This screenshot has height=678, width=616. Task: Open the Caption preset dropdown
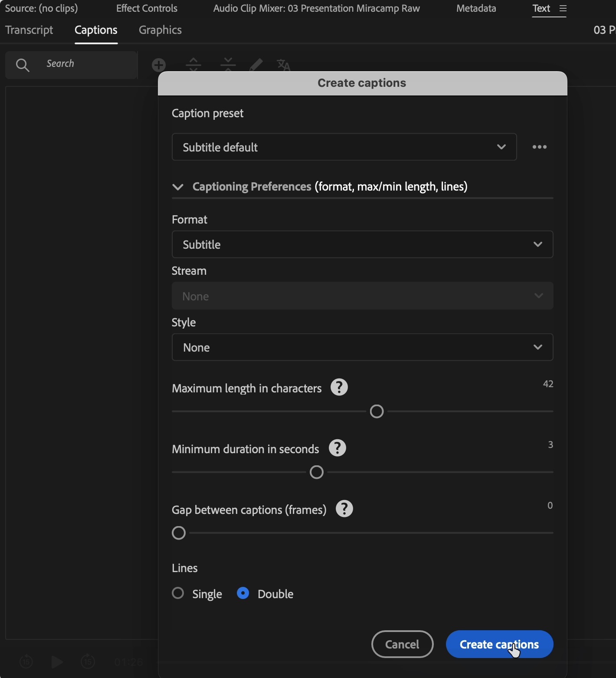(344, 147)
